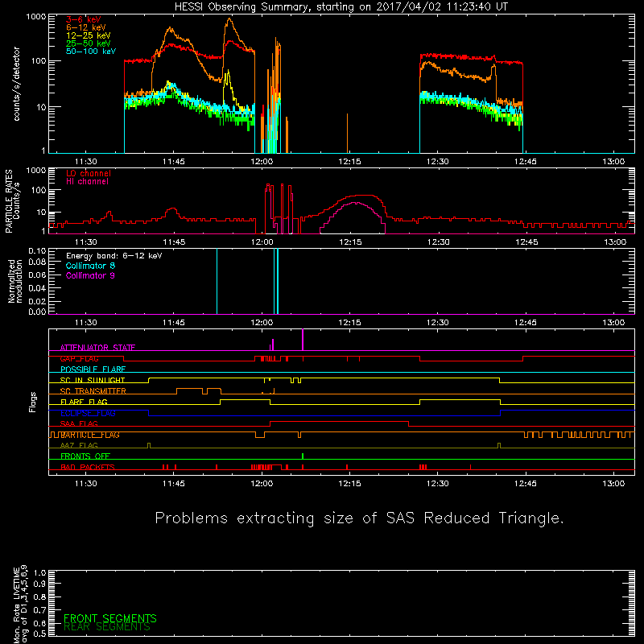Select the 12-25 keV legend label
The height and width of the screenshot is (644, 644).
coord(88,35)
